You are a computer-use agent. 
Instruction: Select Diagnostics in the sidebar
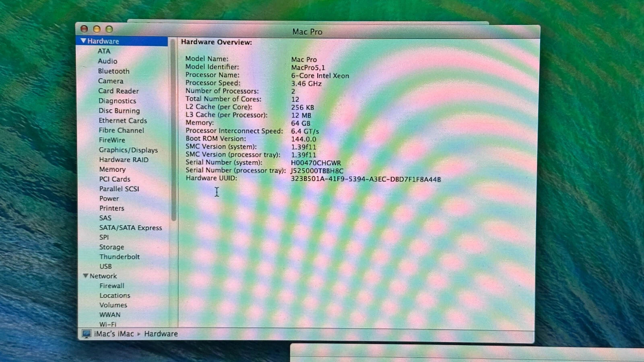point(118,101)
